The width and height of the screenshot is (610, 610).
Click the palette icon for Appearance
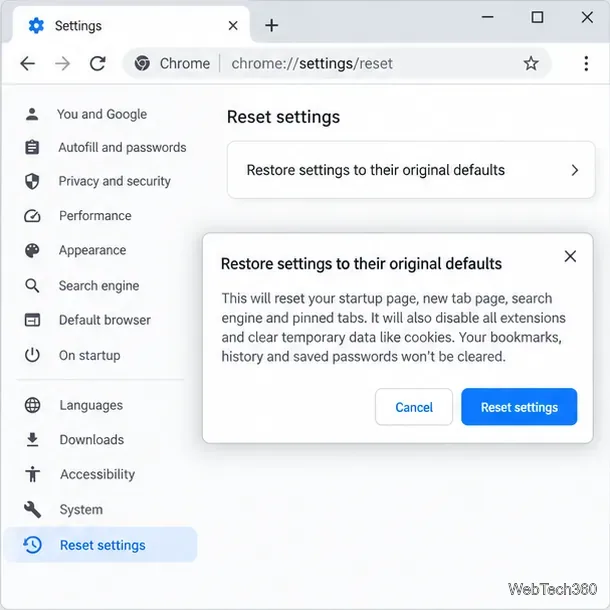pyautogui.click(x=32, y=250)
